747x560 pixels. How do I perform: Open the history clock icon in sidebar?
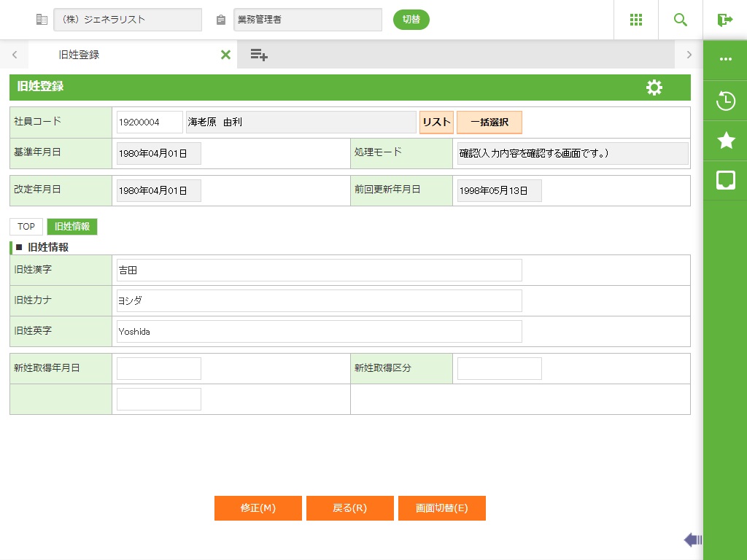point(725,101)
